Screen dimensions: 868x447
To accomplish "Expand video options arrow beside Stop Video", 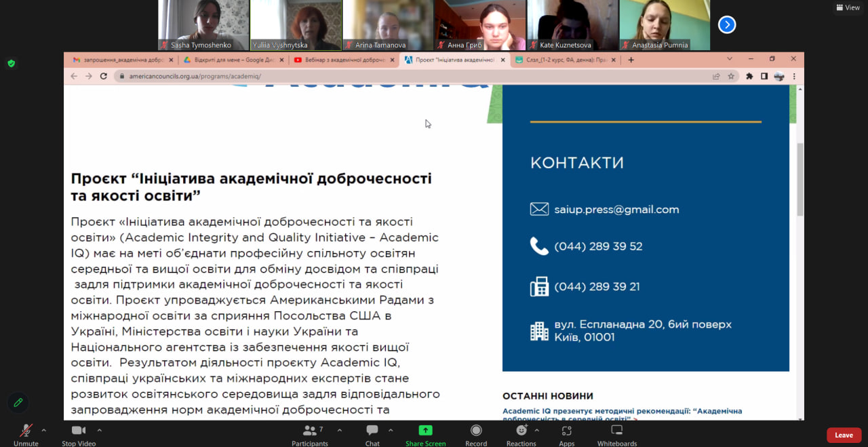I will [100, 430].
